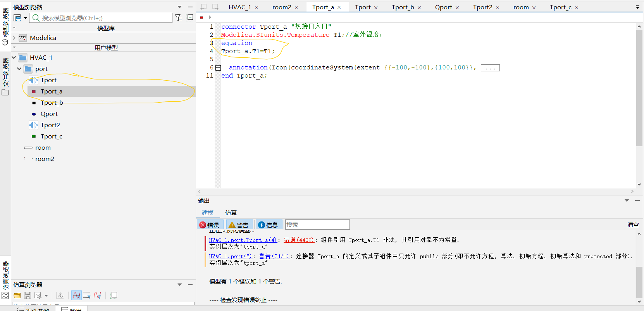644x311 pixels.
Task: Switch to the Tport tab
Action: coord(363,7)
